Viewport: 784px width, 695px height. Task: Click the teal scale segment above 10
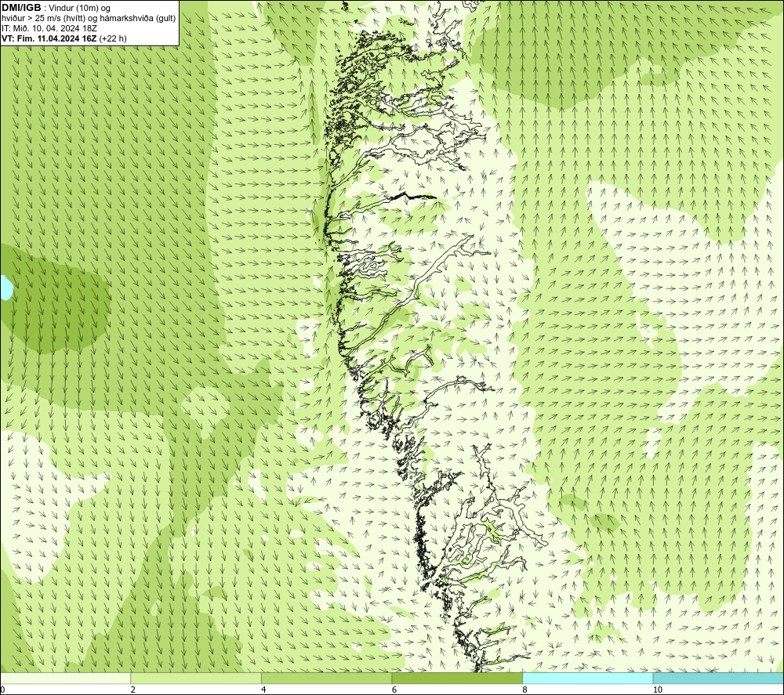tap(718, 678)
